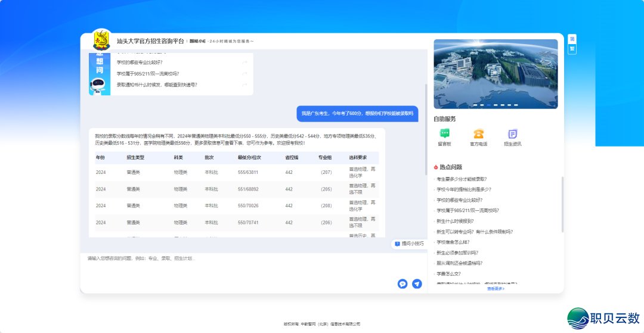
Task: Expand 查看更多 under hot questions
Action: (x=496, y=288)
